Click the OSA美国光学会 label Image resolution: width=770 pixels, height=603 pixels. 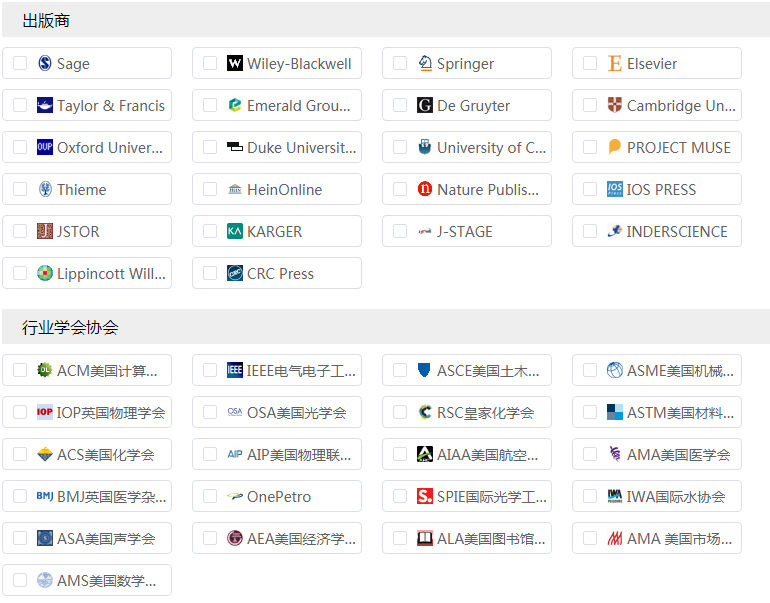point(297,412)
